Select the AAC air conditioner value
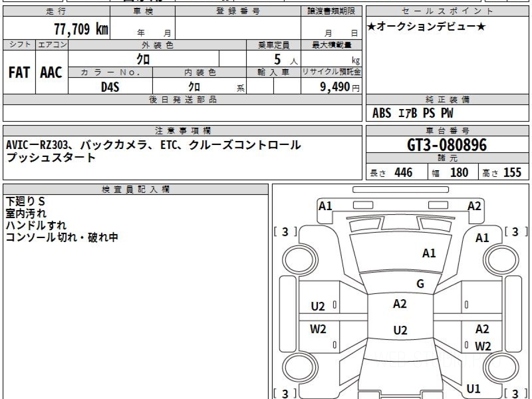This screenshot has height=399, width=532. click(51, 73)
